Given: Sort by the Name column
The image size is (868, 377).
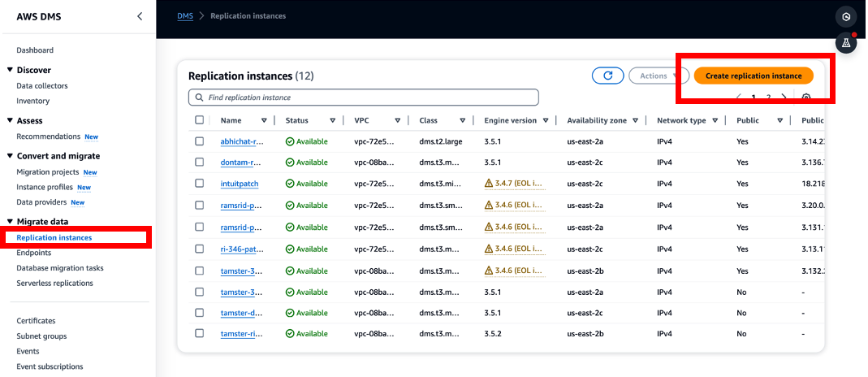Looking at the screenshot, I should (264, 120).
